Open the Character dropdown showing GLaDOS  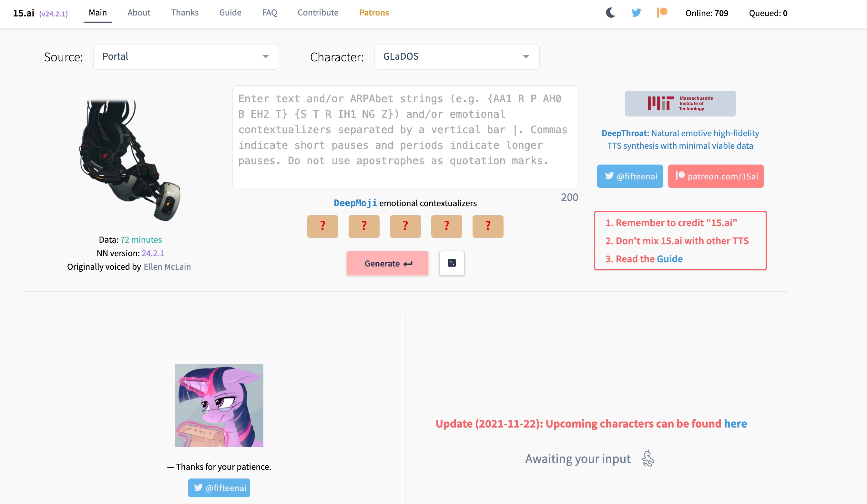456,57
